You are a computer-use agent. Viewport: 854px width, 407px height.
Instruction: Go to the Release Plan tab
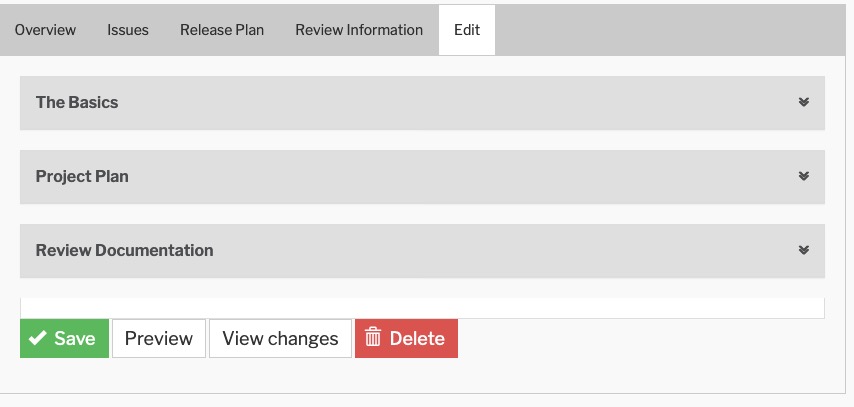(x=222, y=30)
